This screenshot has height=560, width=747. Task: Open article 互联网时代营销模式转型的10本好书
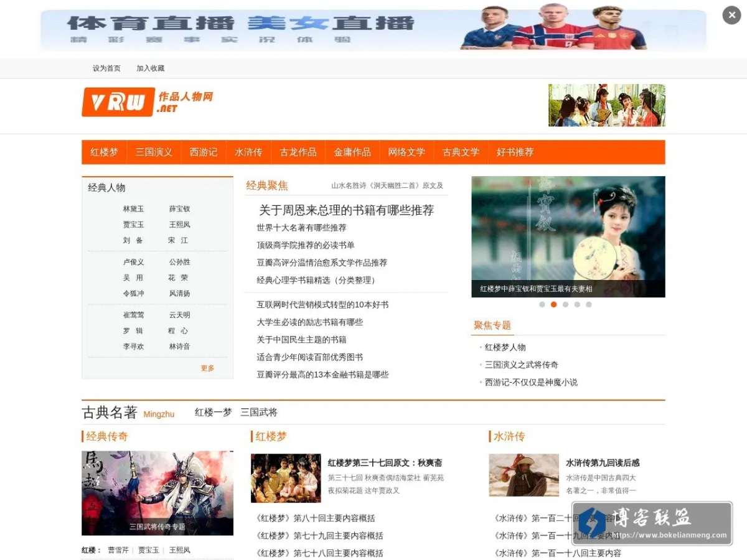click(322, 305)
